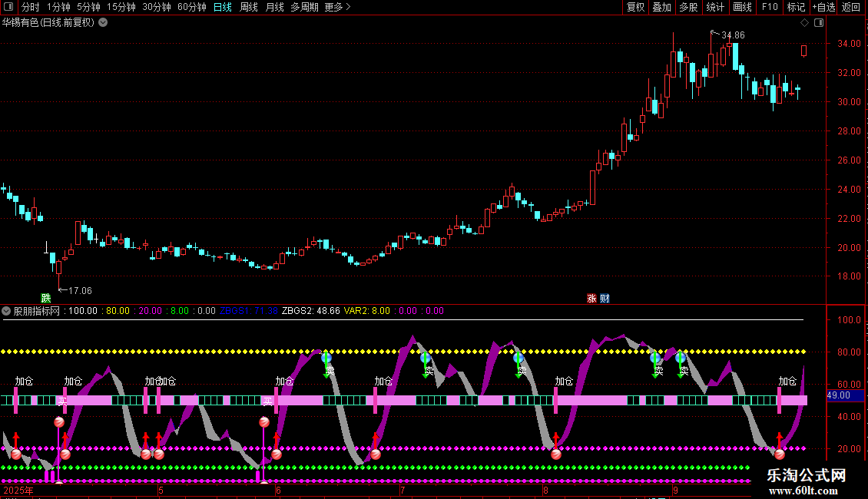This screenshot has width=868, height=499.
Task: Switch to 5分钟 period
Action: [88, 7]
